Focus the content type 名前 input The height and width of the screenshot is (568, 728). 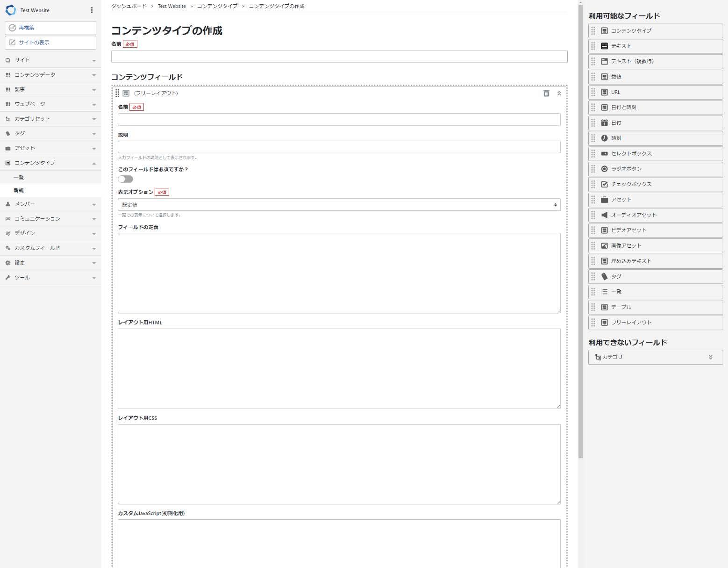(339, 57)
